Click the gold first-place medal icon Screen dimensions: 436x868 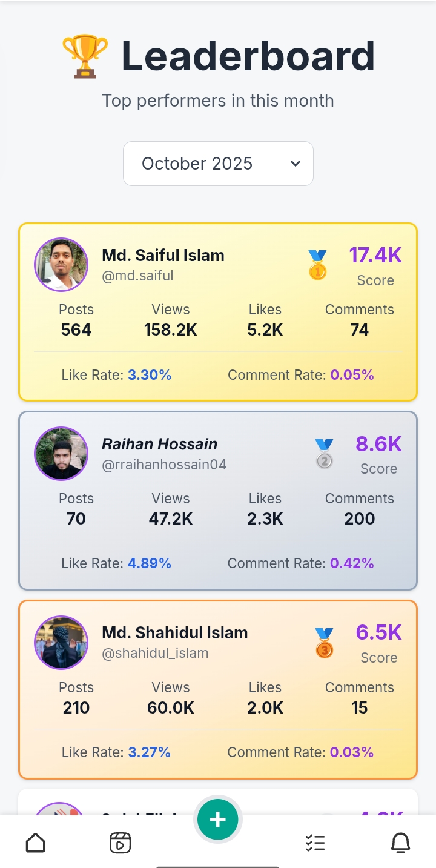point(317,265)
